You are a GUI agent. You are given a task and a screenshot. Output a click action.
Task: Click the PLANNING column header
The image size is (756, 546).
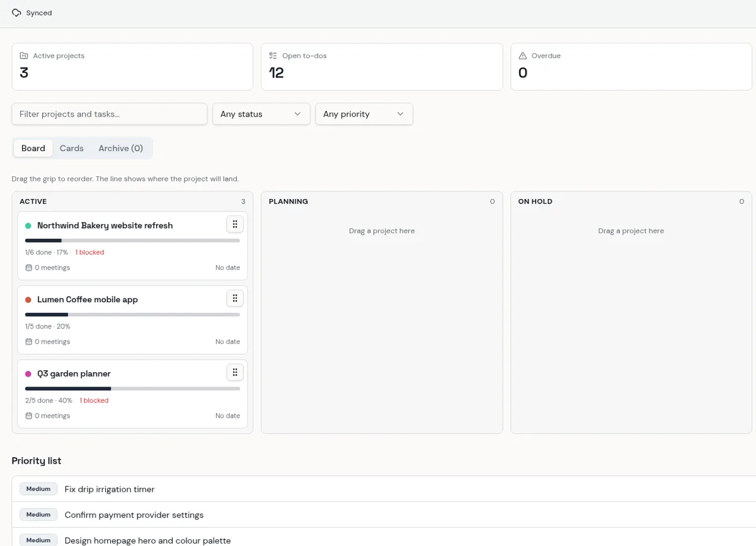pos(289,202)
